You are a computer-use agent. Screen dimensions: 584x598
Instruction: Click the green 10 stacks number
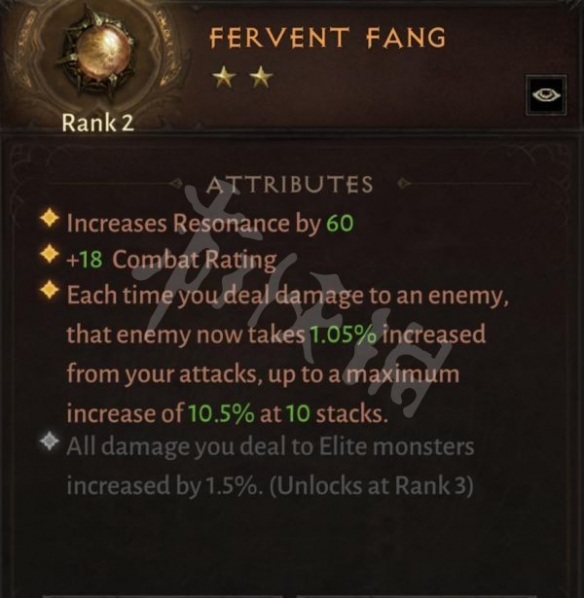[298, 413]
